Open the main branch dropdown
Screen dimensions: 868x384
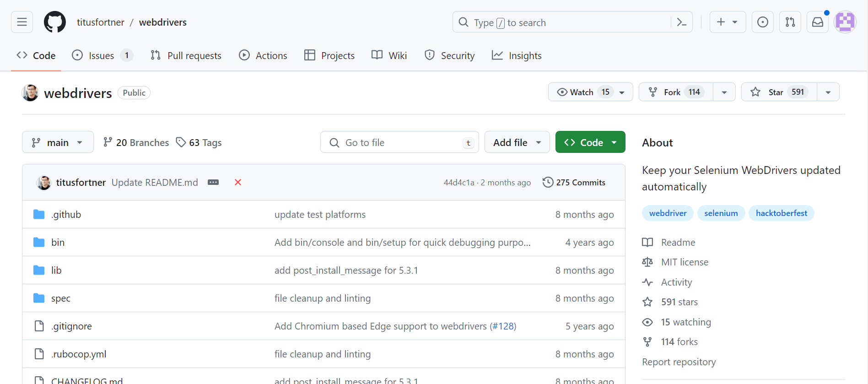tap(58, 142)
